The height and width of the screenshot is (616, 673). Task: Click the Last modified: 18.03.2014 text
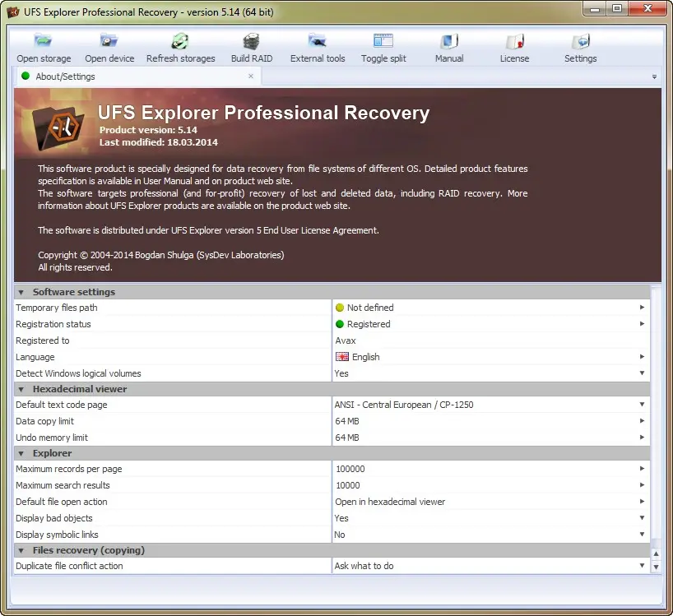pos(159,142)
